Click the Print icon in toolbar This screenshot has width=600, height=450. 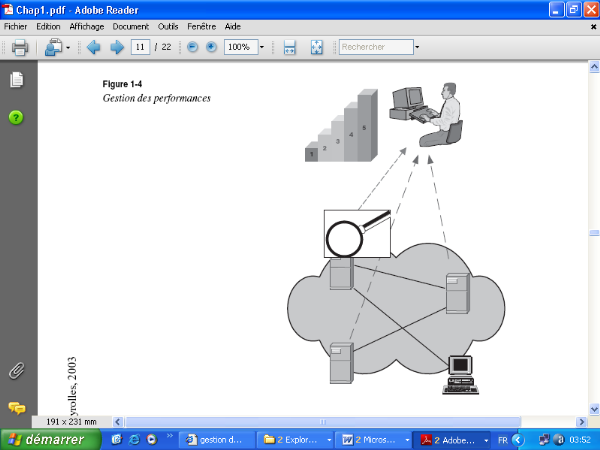[x=20, y=47]
